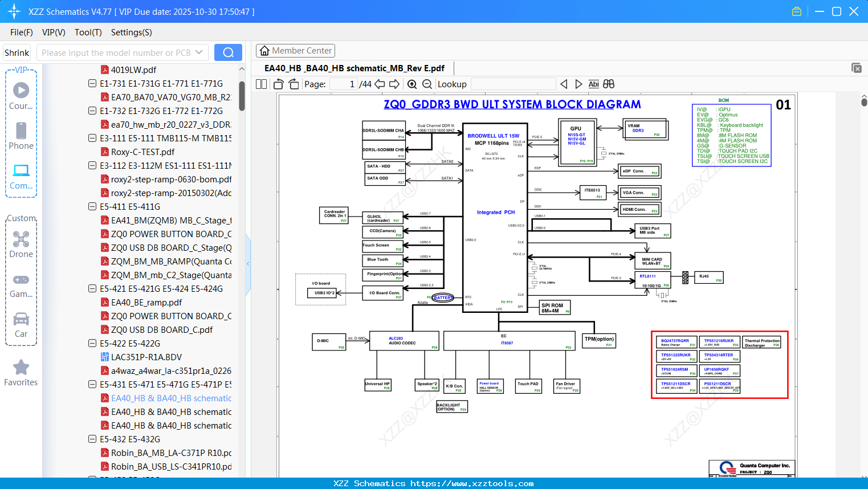Rotate the page clockwise
The height and width of the screenshot is (489, 868).
click(x=294, y=84)
